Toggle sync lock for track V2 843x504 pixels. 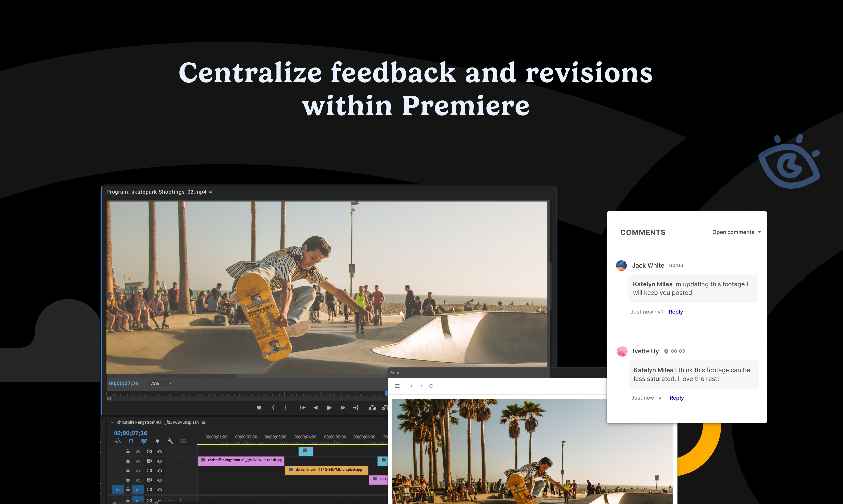[149, 480]
